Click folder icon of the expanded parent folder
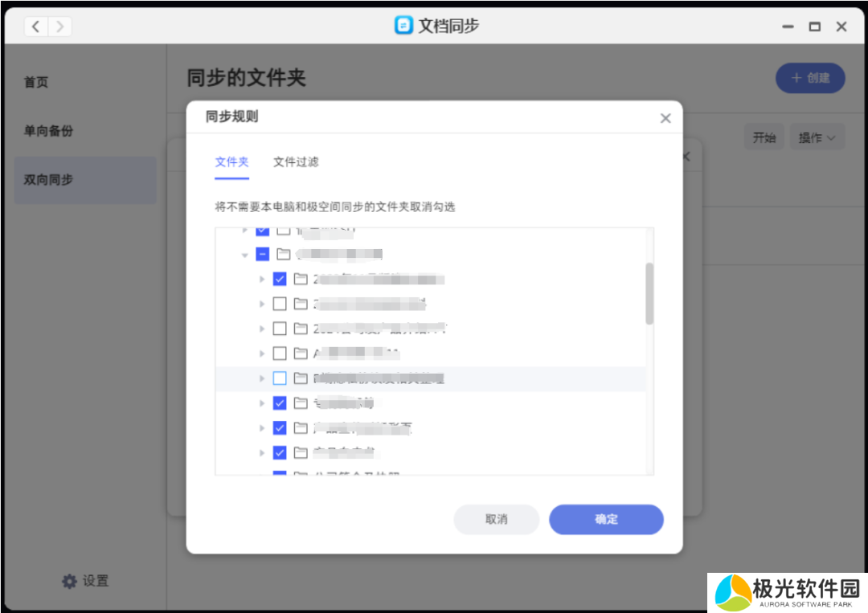 [x=283, y=255]
